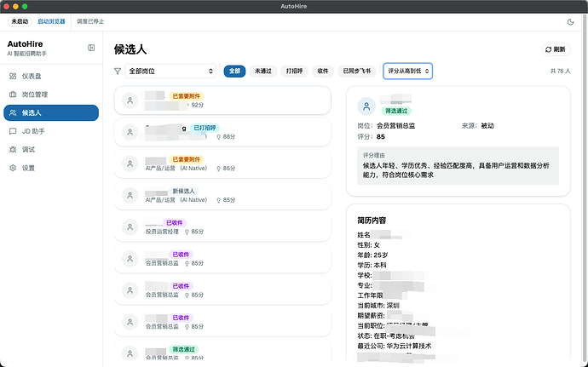Open 仪表盘 dashboard icon in sidebar

(x=13, y=76)
